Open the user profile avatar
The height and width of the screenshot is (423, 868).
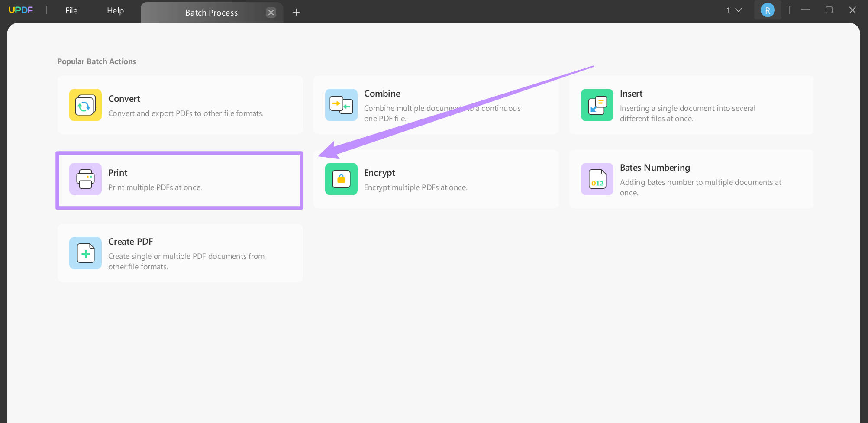pyautogui.click(x=768, y=10)
